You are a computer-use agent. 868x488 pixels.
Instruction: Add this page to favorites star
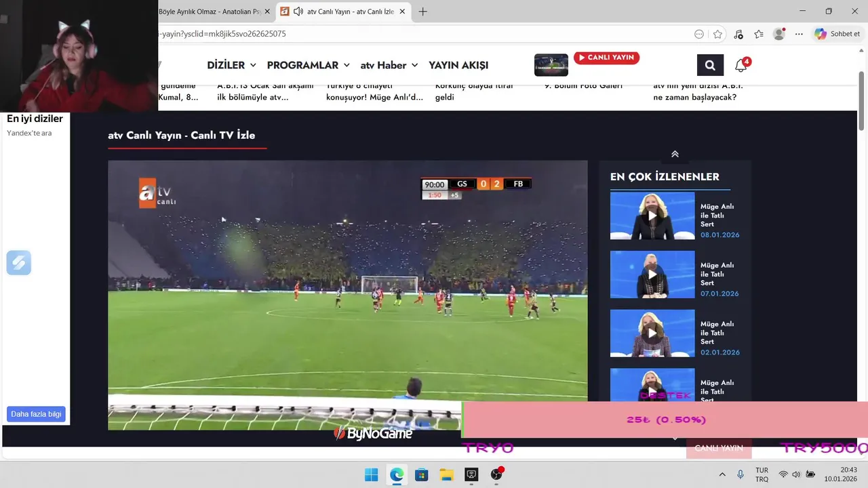[717, 34]
